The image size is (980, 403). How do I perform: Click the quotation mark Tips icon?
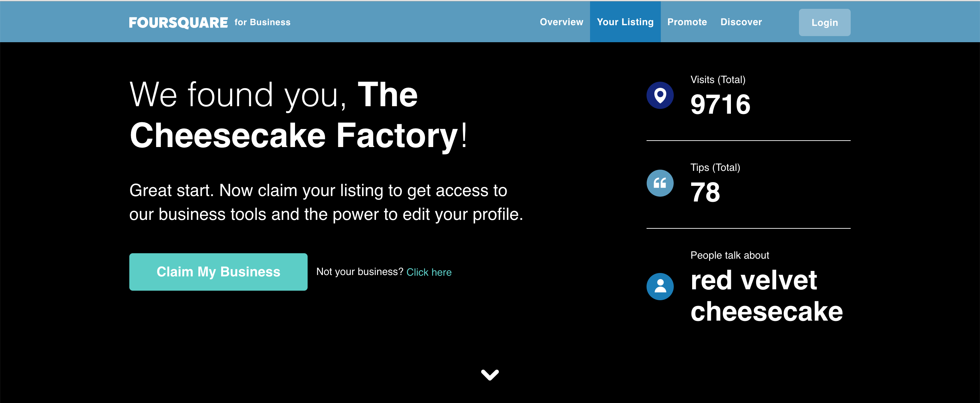(660, 183)
